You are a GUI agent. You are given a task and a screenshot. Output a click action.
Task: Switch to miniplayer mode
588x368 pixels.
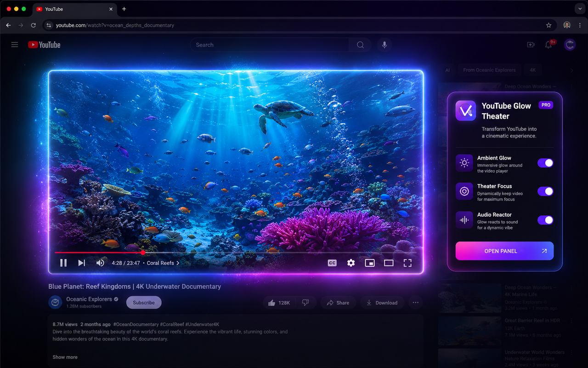[x=370, y=263]
